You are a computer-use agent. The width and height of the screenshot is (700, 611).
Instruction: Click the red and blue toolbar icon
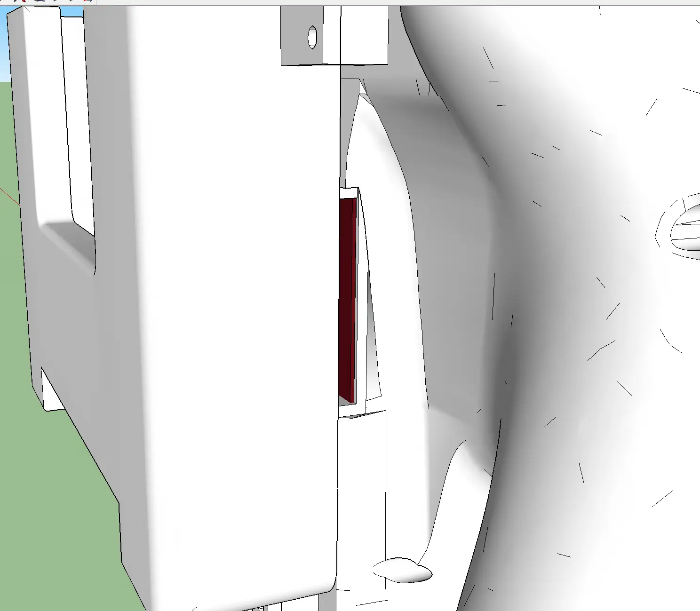[x=88, y=1]
